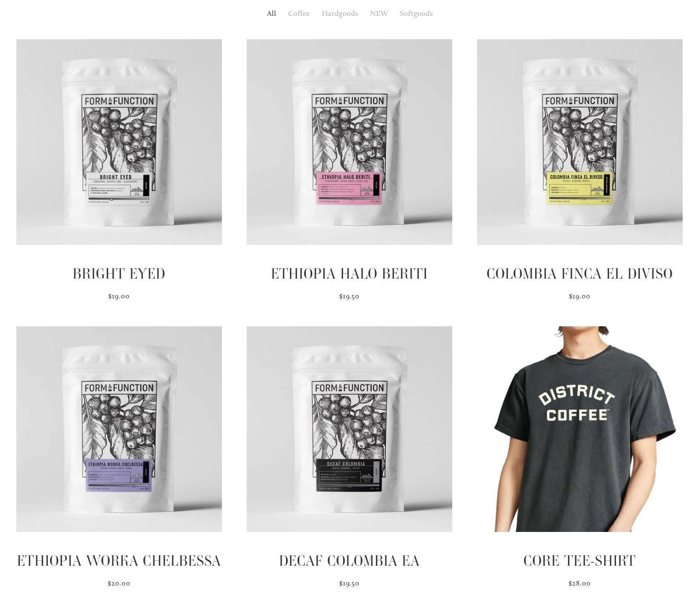This screenshot has width=700, height=599.
Task: View the District Coffee tee-shirt photo
Action: [x=580, y=429]
